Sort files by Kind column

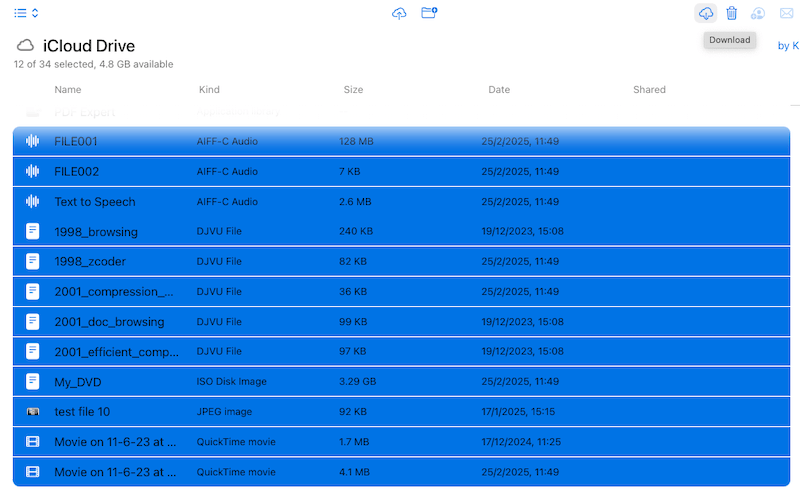coord(209,90)
